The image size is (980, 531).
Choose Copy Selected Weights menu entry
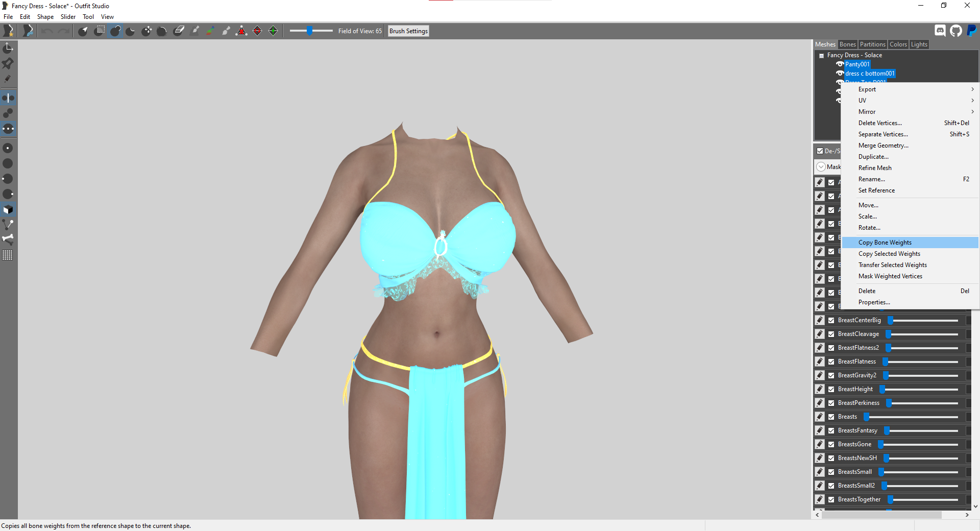coord(910,254)
